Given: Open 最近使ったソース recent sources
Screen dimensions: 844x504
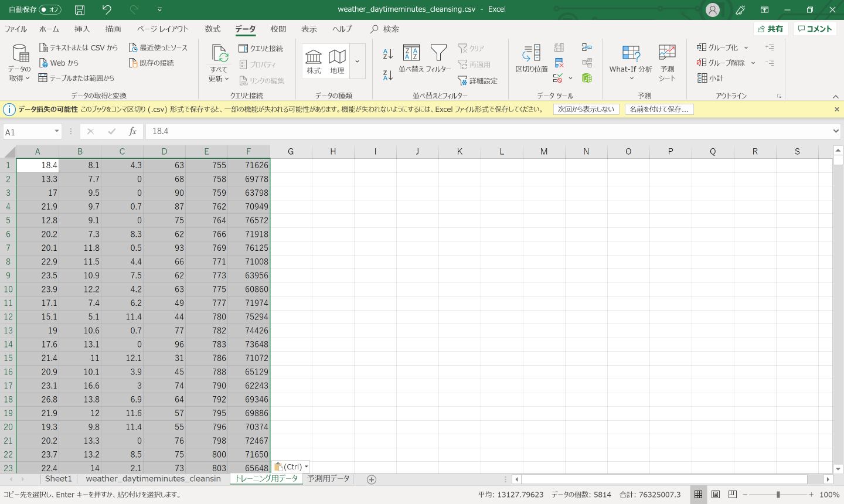Looking at the screenshot, I should point(158,47).
